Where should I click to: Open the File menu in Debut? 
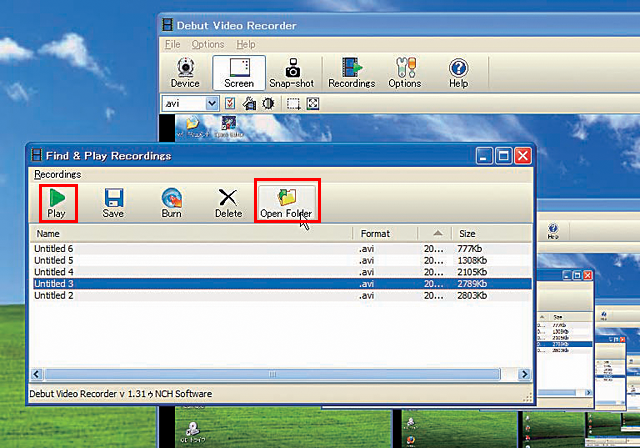coord(173,44)
